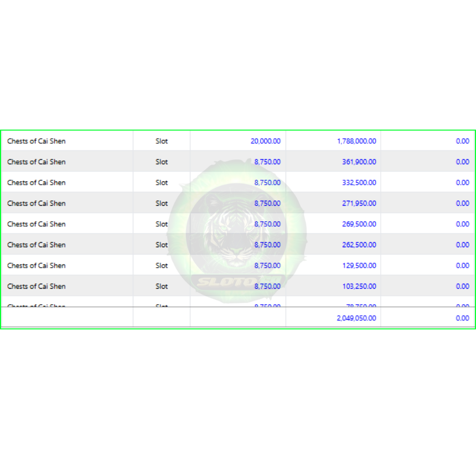Click the 269,500.00 amount link
476x459 pixels.
click(359, 224)
